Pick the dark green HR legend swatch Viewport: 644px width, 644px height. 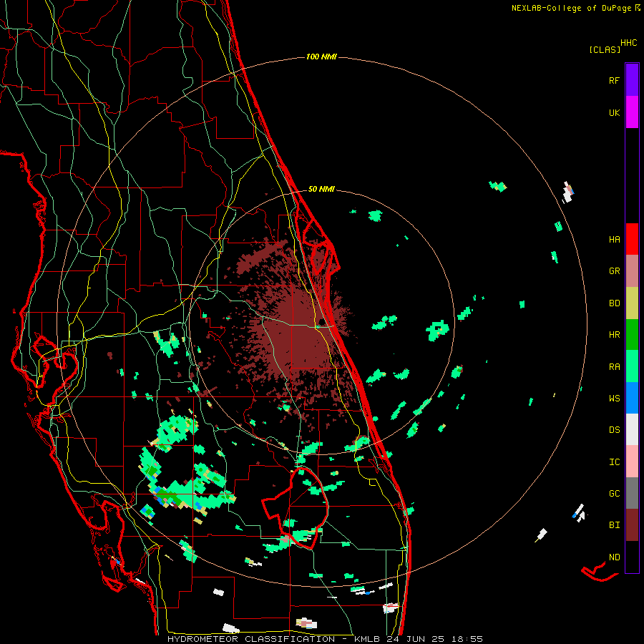point(632,335)
